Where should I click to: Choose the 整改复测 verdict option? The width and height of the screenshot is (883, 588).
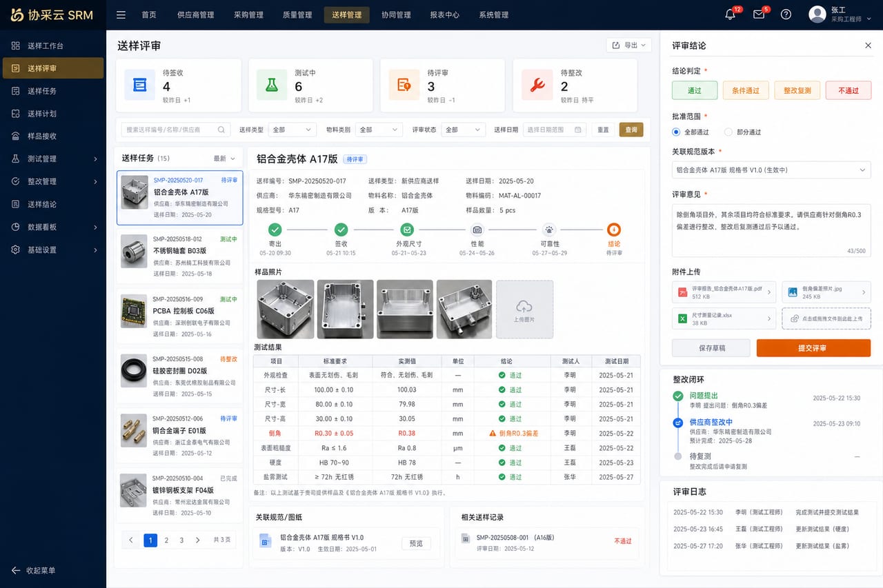(797, 90)
